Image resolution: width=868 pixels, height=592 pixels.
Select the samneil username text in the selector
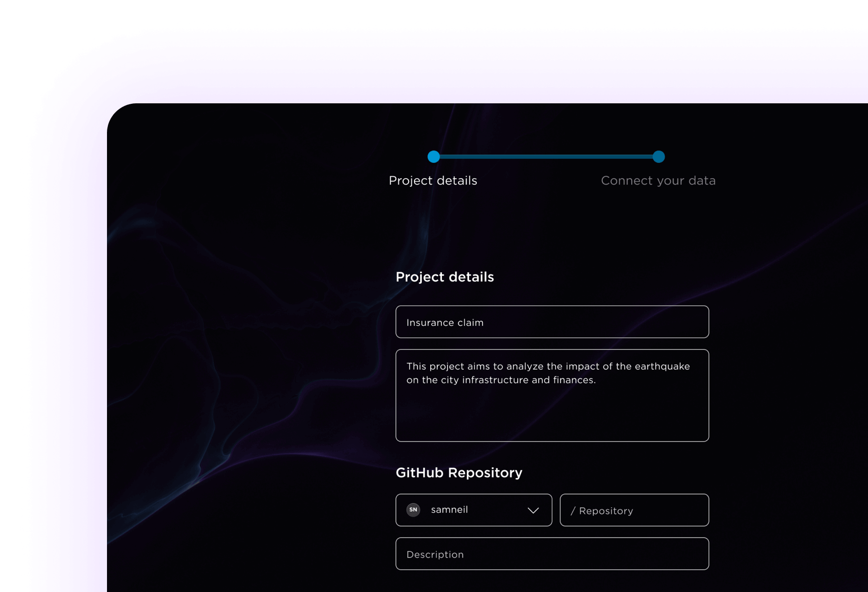[x=449, y=510]
